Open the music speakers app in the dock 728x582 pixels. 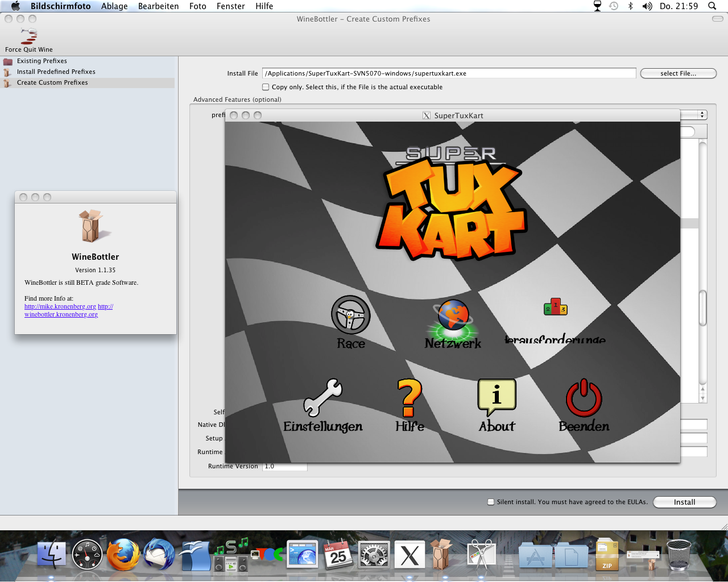[231, 555]
